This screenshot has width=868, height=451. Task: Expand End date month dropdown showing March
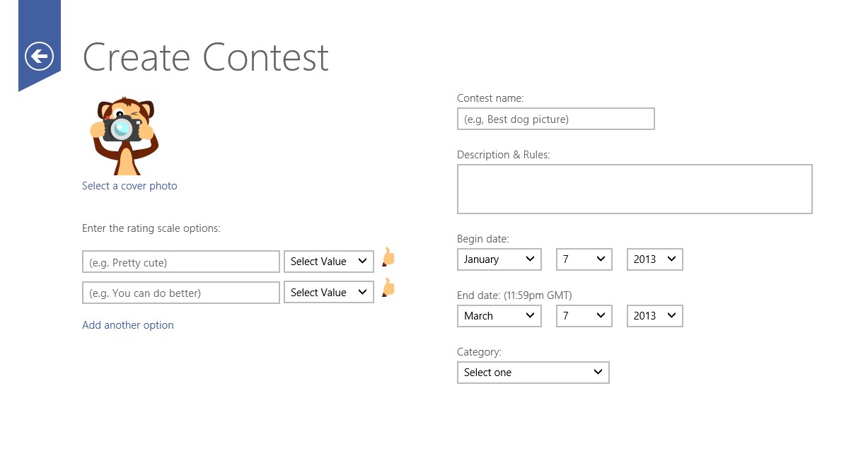[499, 316]
